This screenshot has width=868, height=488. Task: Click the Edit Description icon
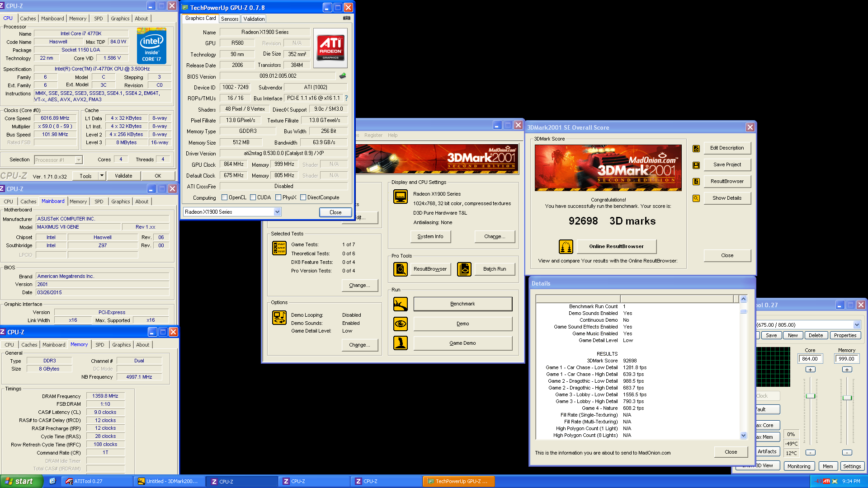click(696, 148)
